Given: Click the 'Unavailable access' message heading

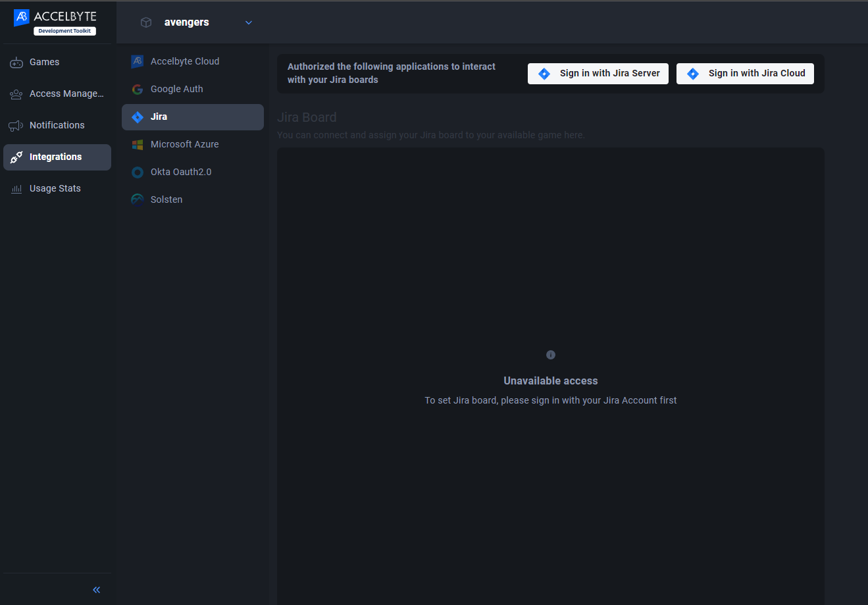Looking at the screenshot, I should click(x=551, y=381).
